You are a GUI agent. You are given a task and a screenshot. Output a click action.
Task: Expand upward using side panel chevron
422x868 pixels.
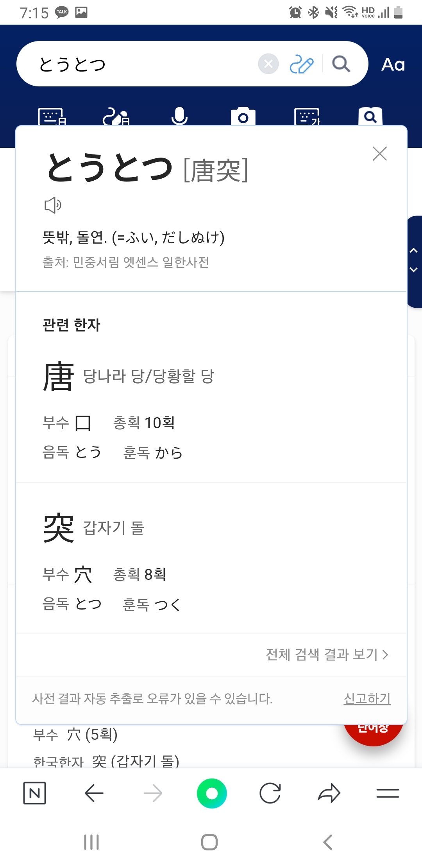point(414,251)
